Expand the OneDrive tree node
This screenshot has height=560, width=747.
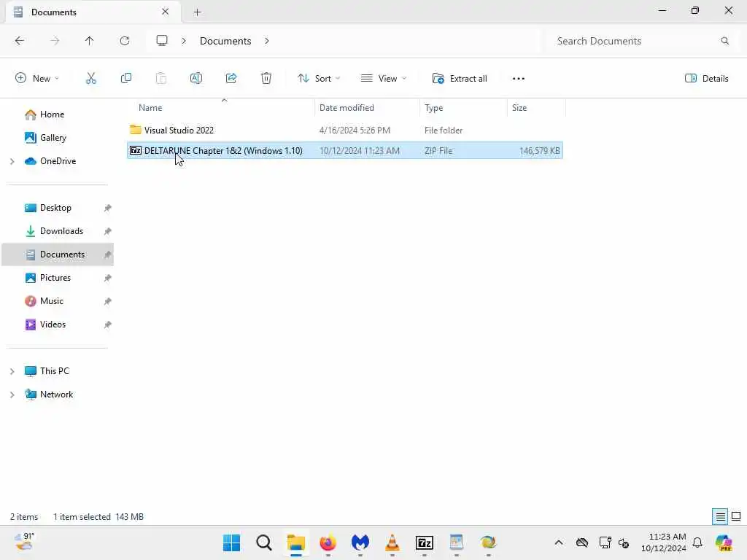pyautogui.click(x=12, y=161)
